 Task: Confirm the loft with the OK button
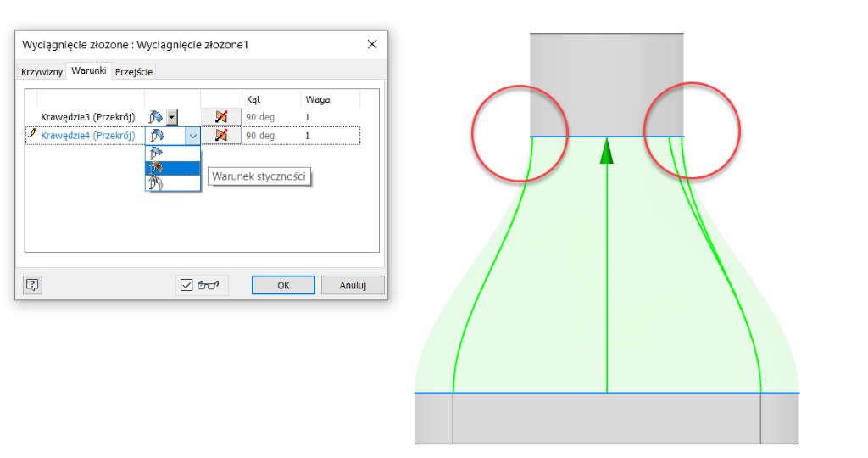[283, 285]
